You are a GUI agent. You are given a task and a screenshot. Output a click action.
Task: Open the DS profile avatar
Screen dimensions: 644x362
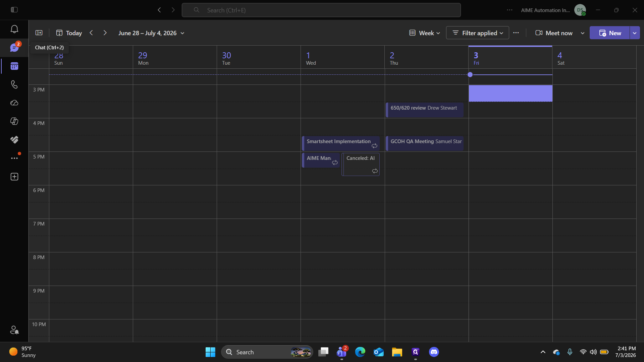(x=580, y=10)
